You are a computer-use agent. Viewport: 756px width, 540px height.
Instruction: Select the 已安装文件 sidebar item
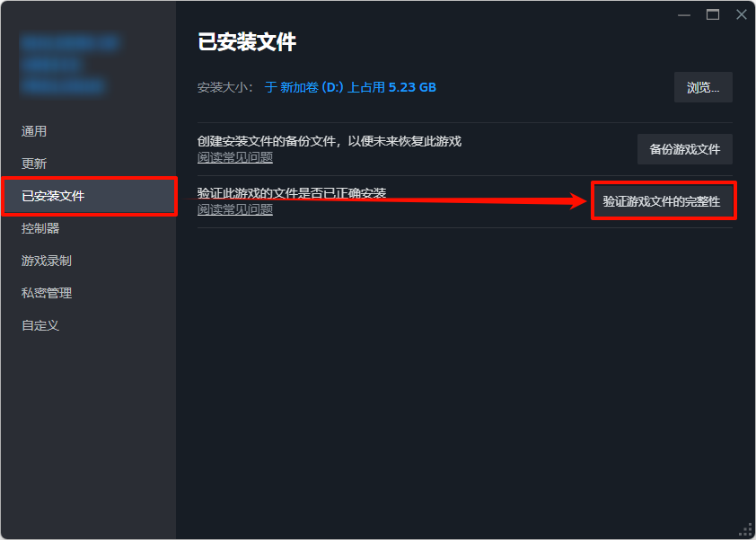[x=90, y=196]
